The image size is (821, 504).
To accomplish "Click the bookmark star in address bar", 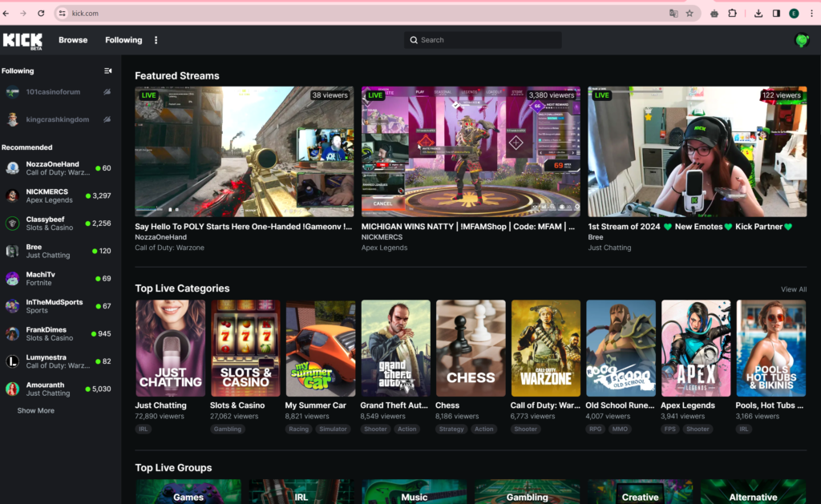I will click(690, 14).
